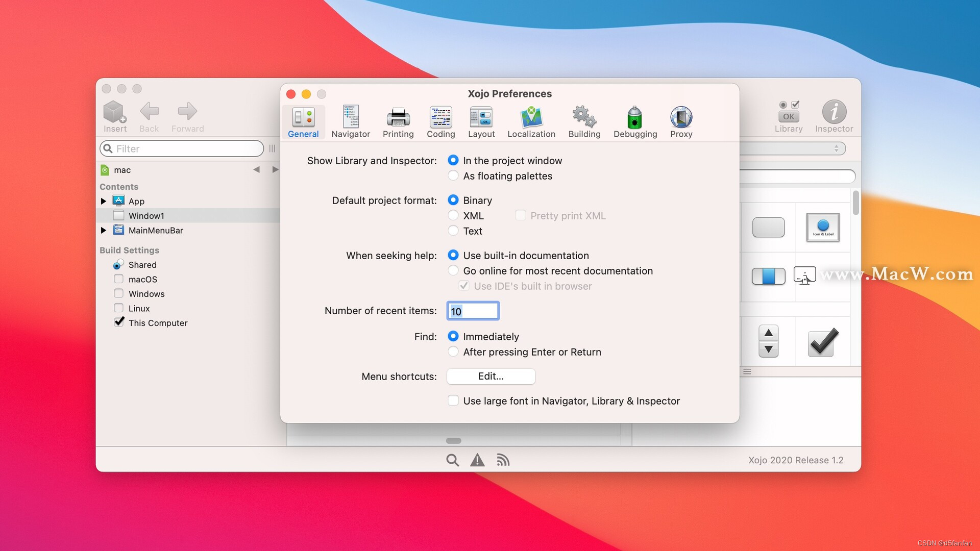Set Find to After pressing Enter or Return
Image resolution: width=980 pixels, height=551 pixels.
453,352
